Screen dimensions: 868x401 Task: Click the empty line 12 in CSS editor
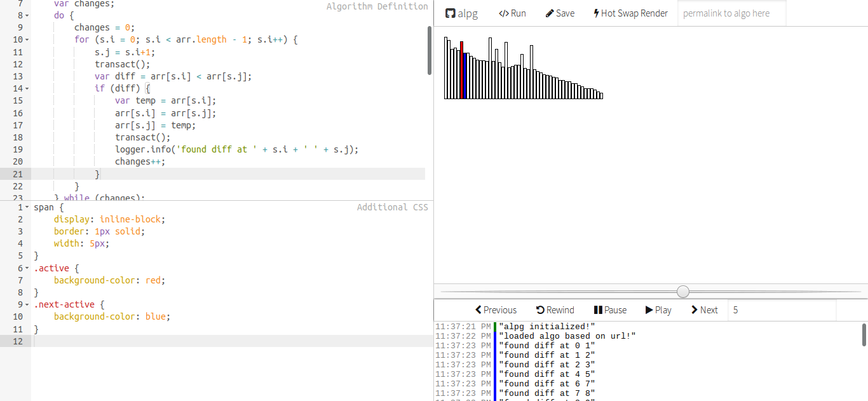232,341
